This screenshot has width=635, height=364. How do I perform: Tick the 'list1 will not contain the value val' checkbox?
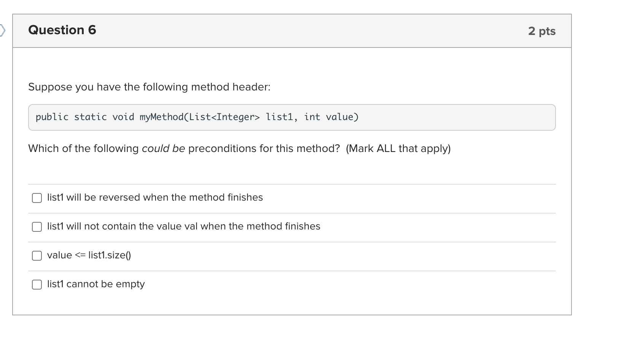click(37, 227)
